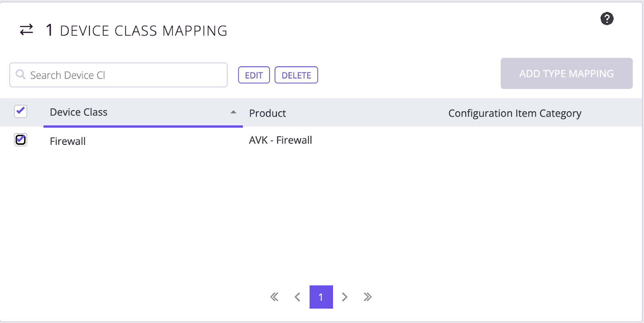The width and height of the screenshot is (644, 323).
Task: Click the AVK - Firewall product cell
Action: (281, 140)
